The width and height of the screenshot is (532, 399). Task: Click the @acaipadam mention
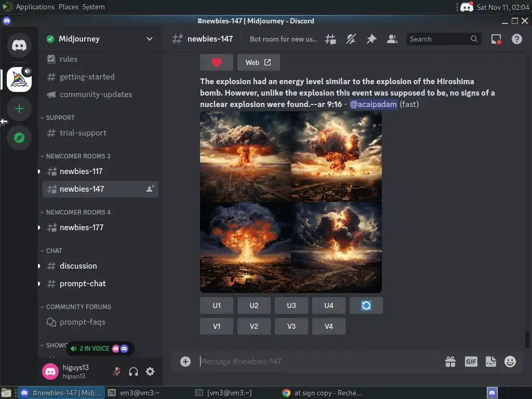coord(373,104)
